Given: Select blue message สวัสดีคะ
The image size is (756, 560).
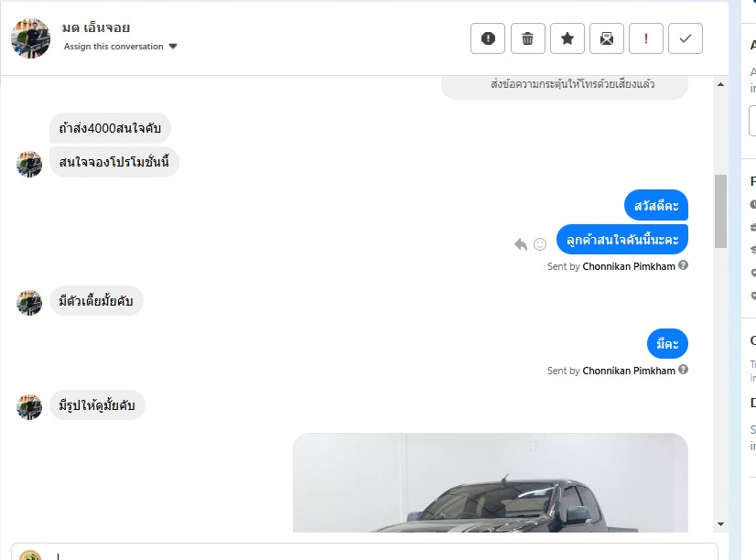Looking at the screenshot, I should [x=656, y=205].
